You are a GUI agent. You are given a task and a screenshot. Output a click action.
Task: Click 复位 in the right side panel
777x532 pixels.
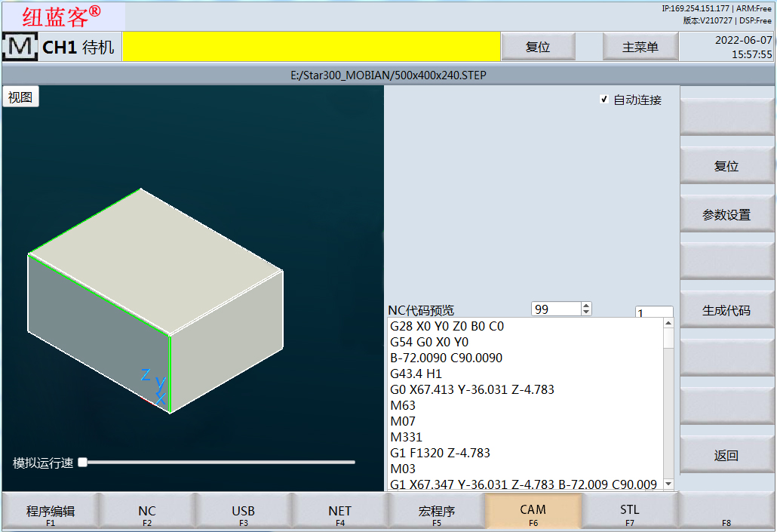pos(726,166)
